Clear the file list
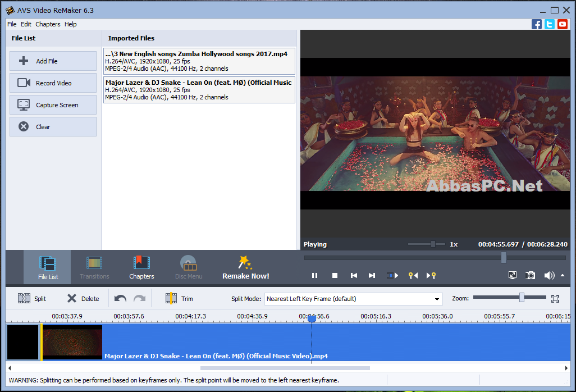The image size is (576, 392). coord(53,127)
